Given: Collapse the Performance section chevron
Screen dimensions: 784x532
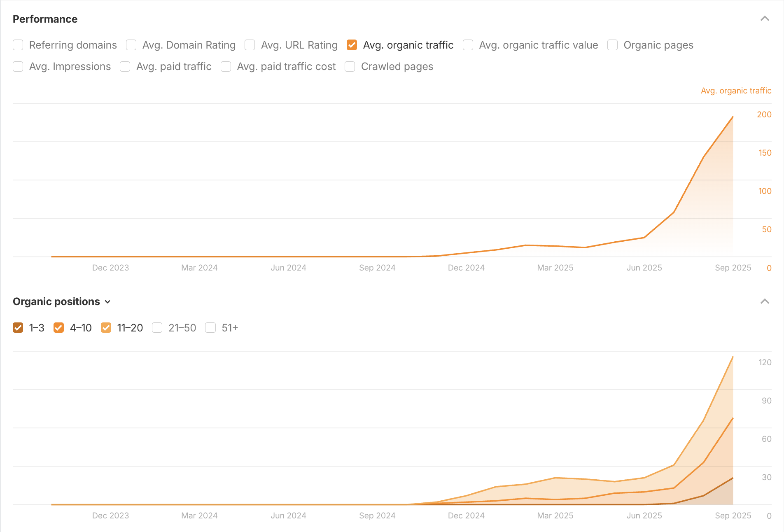Looking at the screenshot, I should (765, 19).
